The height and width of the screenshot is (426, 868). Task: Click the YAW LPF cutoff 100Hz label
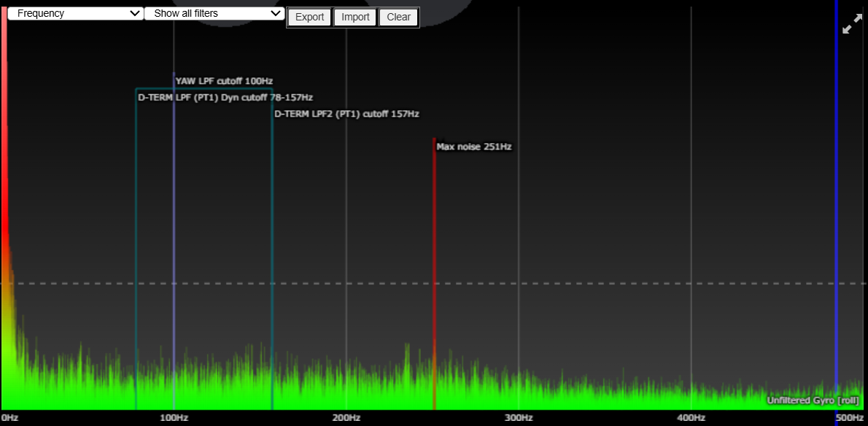tap(224, 81)
